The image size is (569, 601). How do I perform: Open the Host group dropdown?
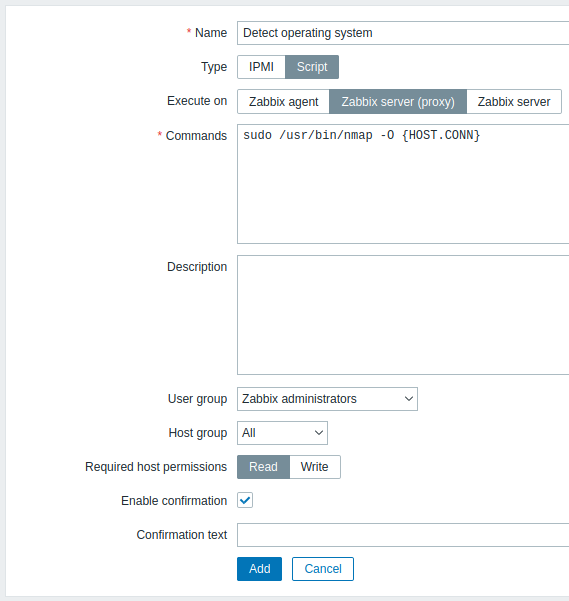[282, 433]
